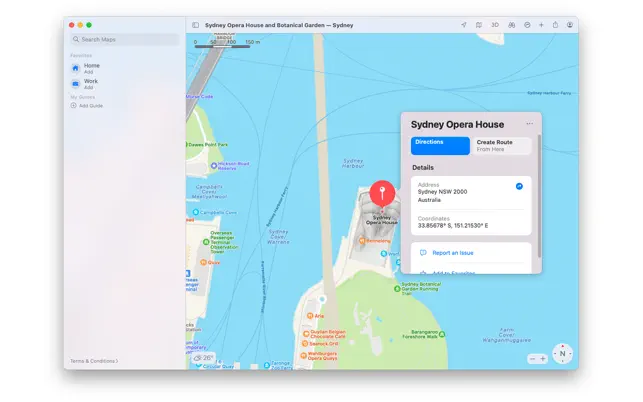643x402 pixels.
Task: Click the map distance scale bar
Action: pyautogui.click(x=222, y=46)
